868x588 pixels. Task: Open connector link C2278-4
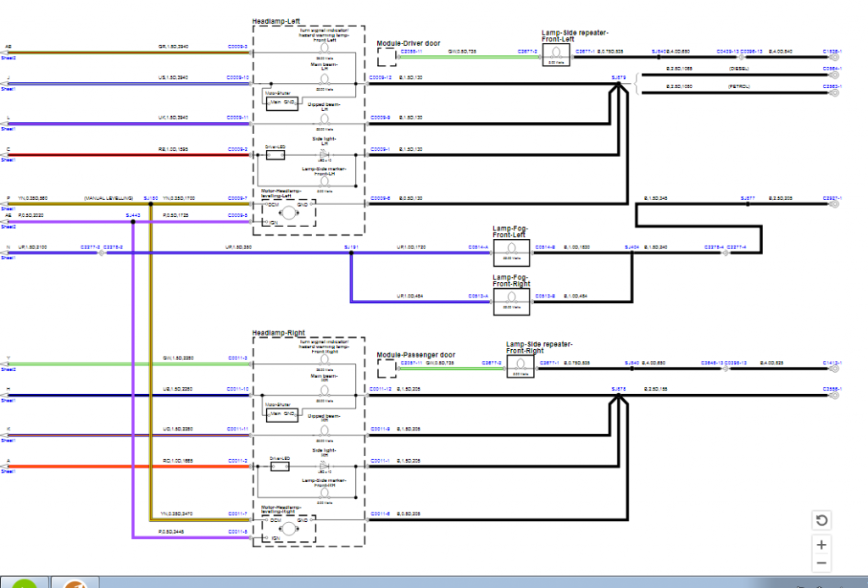tap(714, 247)
